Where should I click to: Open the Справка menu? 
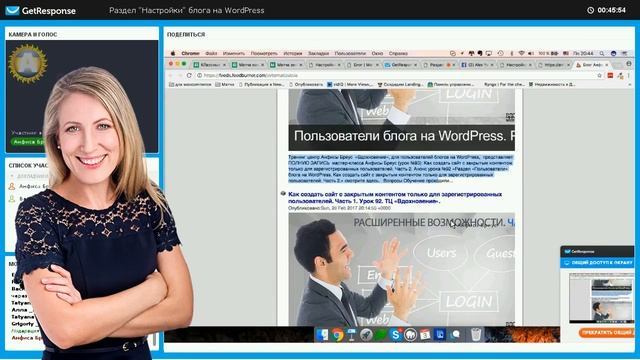(398, 53)
